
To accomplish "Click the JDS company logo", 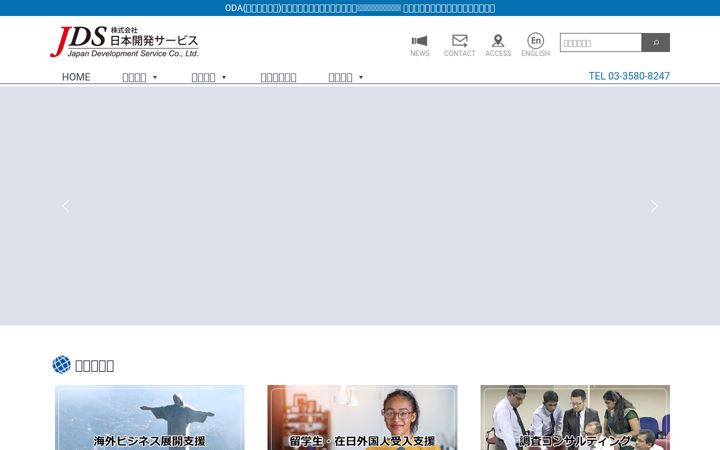I will pos(124,42).
